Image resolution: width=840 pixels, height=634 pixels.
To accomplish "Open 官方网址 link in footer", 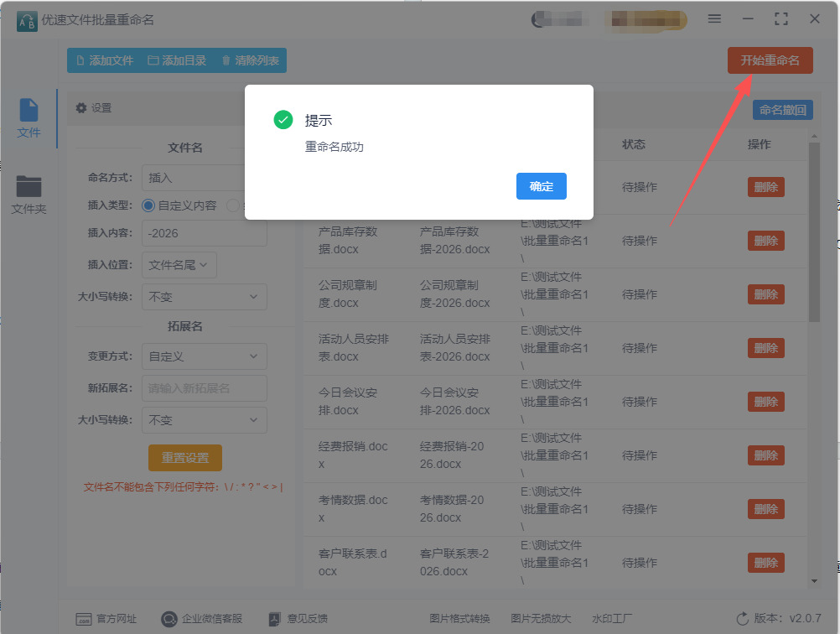I will (117, 618).
